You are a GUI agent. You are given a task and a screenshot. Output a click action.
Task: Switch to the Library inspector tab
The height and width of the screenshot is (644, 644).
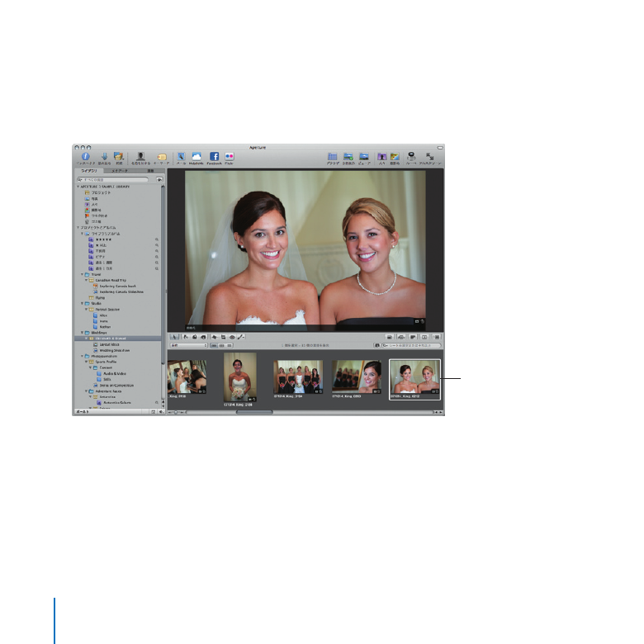tap(89, 171)
